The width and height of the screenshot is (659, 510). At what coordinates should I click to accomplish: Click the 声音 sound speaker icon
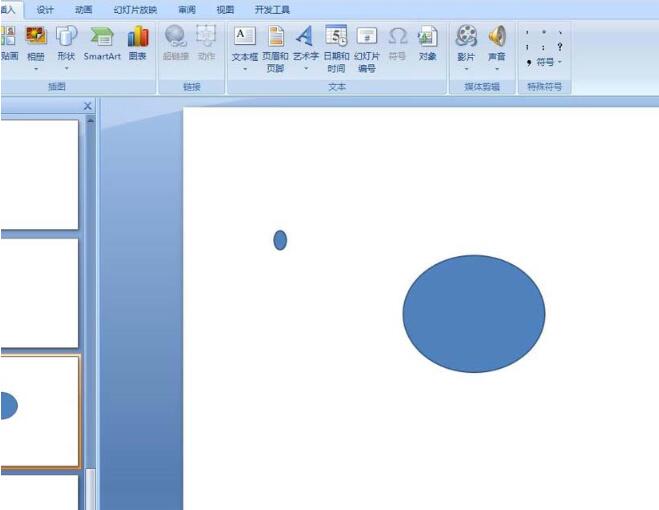click(497, 36)
